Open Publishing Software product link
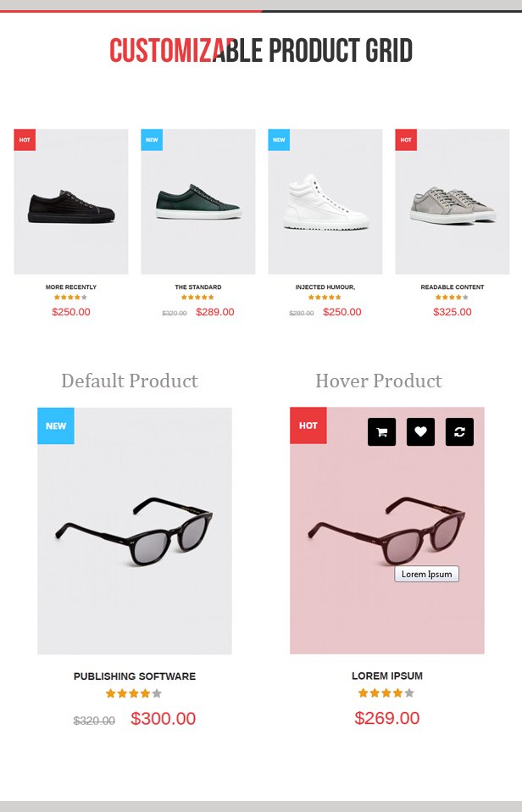 (x=135, y=676)
